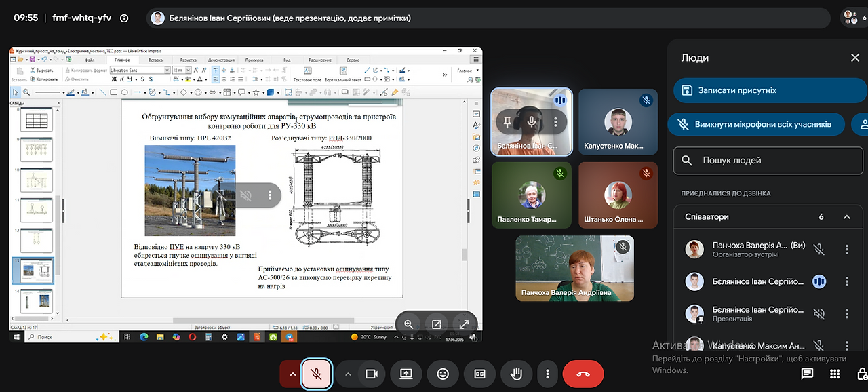
Task: Insert Текстовое поле in Impress
Action: click(x=307, y=73)
